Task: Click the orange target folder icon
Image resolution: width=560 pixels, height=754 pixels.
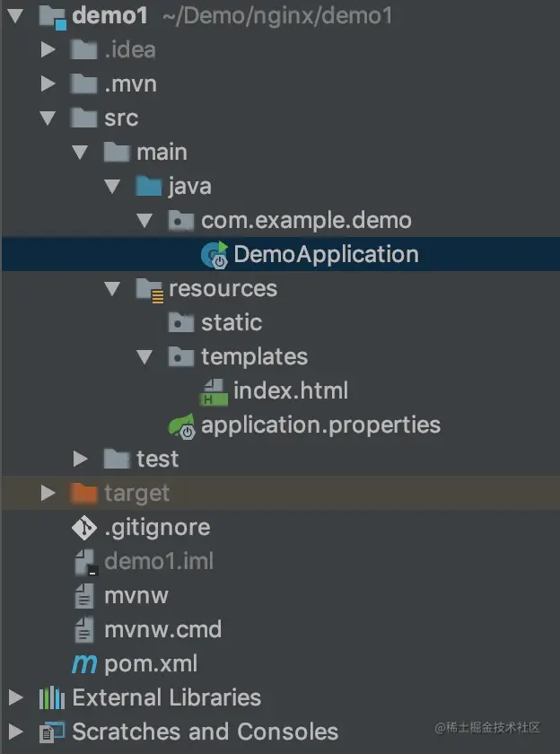Action: click(x=84, y=494)
